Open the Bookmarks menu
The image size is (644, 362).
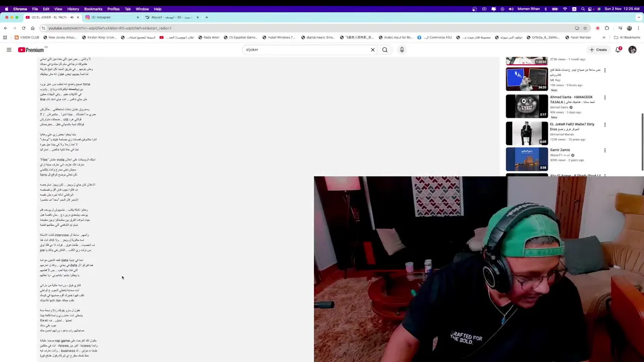pos(93,9)
